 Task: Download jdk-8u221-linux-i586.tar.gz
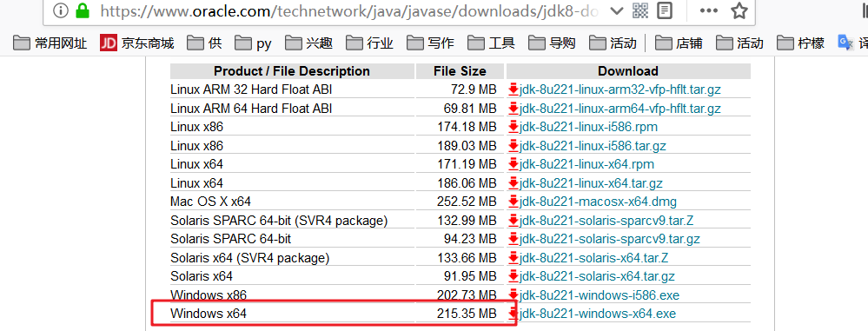593,146
